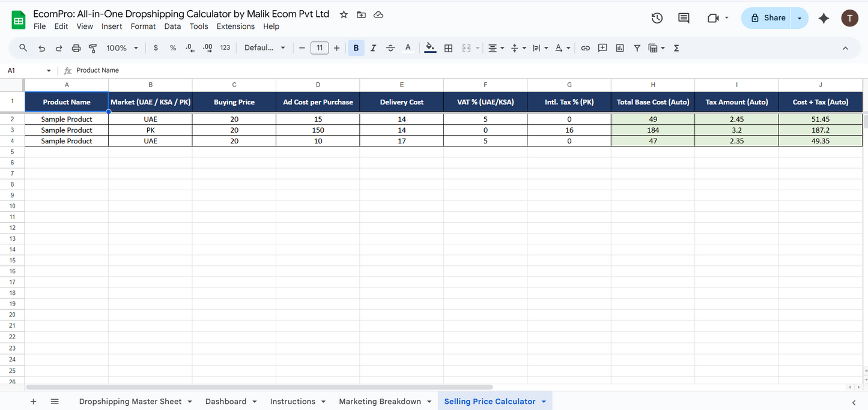The image size is (868, 410).
Task: Select column H header
Action: (653, 85)
